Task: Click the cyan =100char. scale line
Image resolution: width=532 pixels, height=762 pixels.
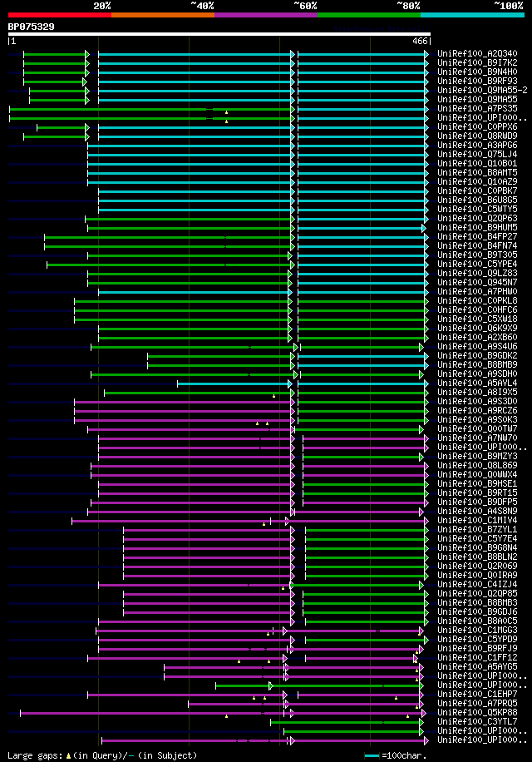Action: (372, 756)
